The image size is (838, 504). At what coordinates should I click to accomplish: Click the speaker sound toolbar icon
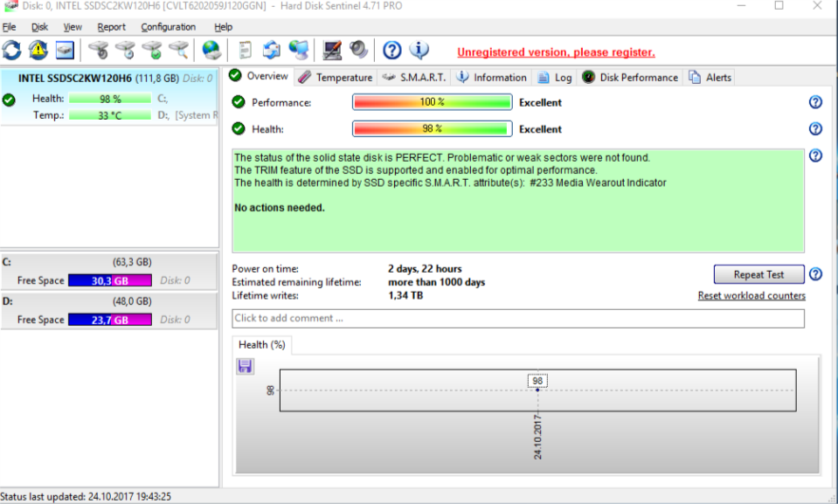358,51
